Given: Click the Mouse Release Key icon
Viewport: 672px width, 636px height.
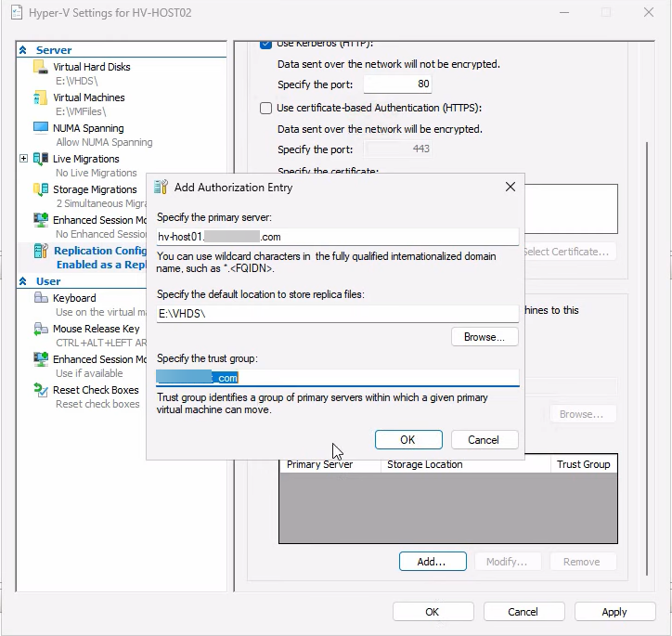Looking at the screenshot, I should pos(41,329).
